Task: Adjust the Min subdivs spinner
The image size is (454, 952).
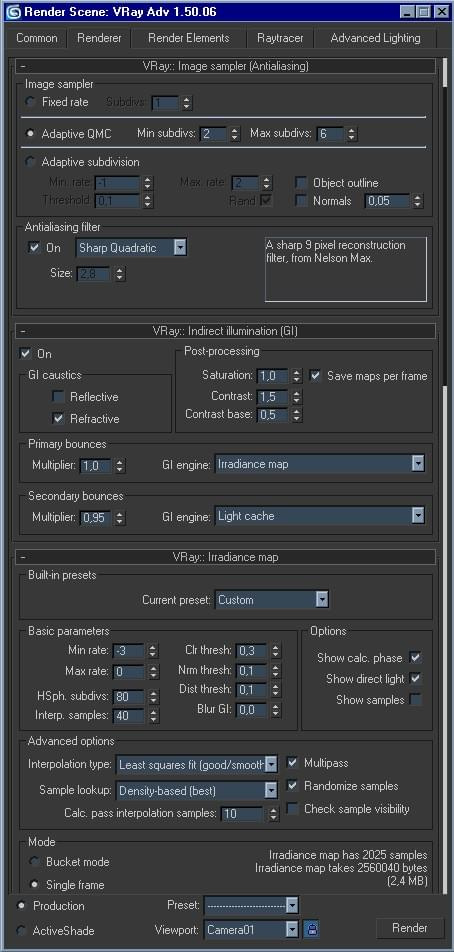Action: pos(235,134)
